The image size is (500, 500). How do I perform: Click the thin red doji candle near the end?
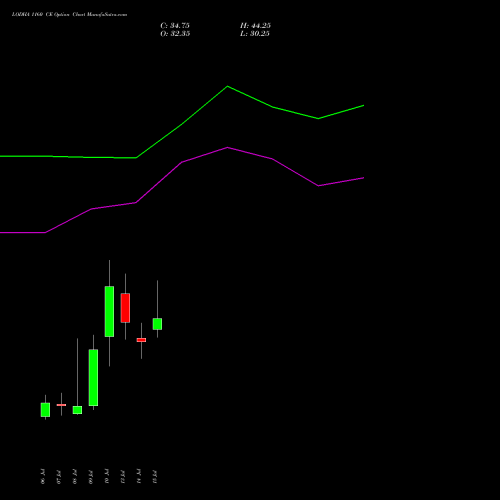[141, 340]
